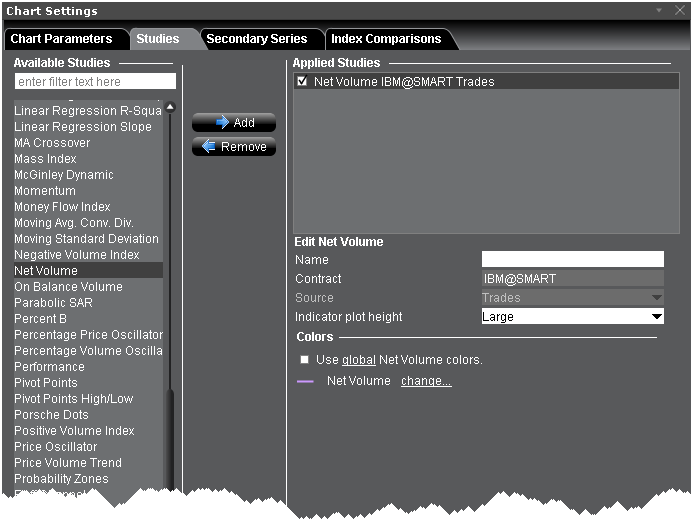Image resolution: width=691 pixels, height=525 pixels.
Task: Click the study filter text field
Action: (x=95, y=81)
